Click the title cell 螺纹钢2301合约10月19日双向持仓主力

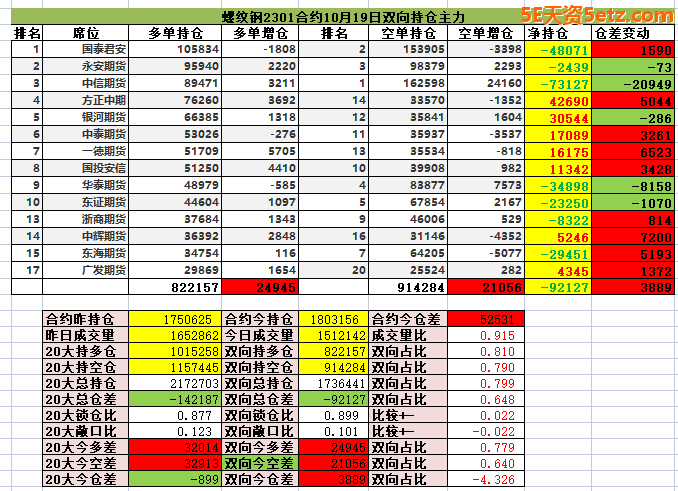click(x=342, y=16)
